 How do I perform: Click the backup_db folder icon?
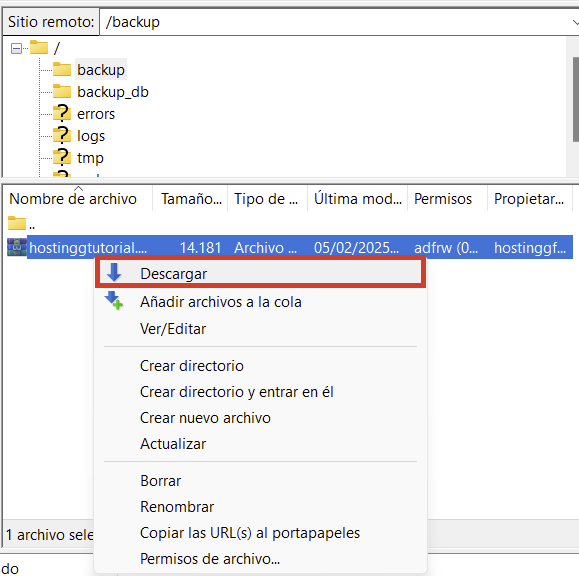(62, 91)
